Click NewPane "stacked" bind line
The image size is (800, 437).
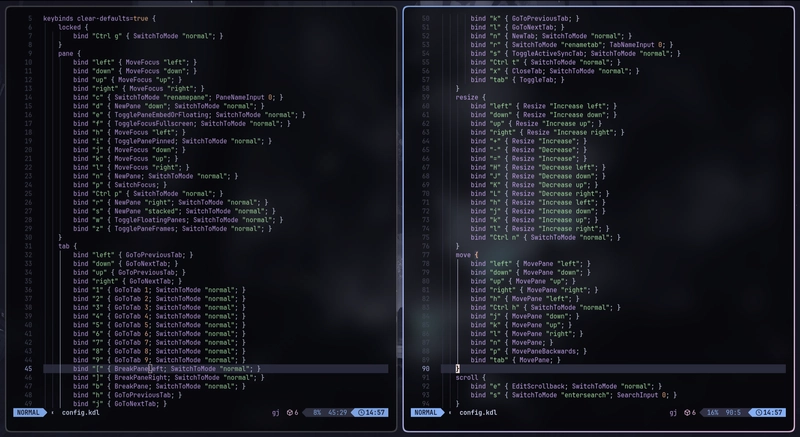[174, 211]
